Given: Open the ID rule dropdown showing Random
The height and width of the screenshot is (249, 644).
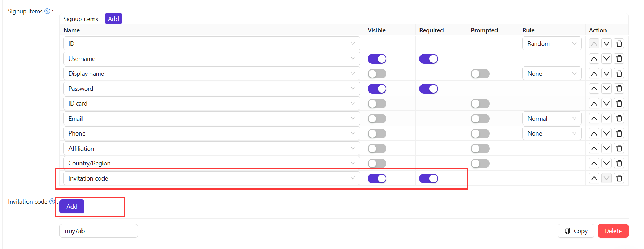Looking at the screenshot, I should [552, 44].
